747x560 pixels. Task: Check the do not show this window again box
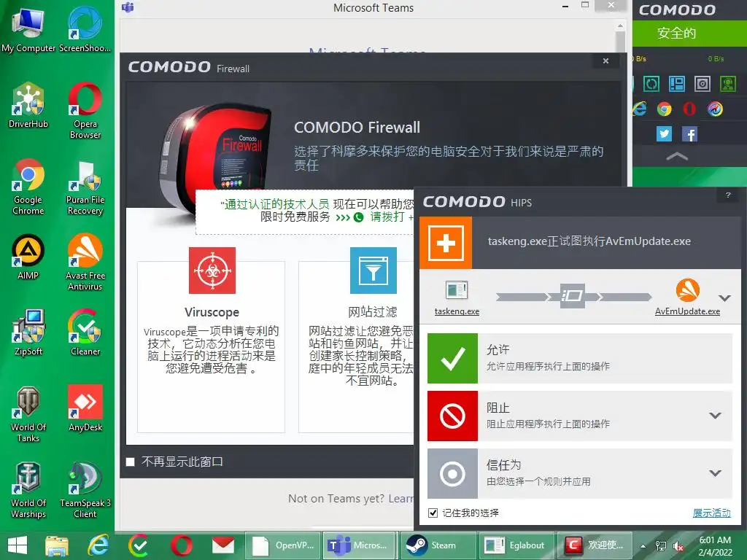[130, 462]
